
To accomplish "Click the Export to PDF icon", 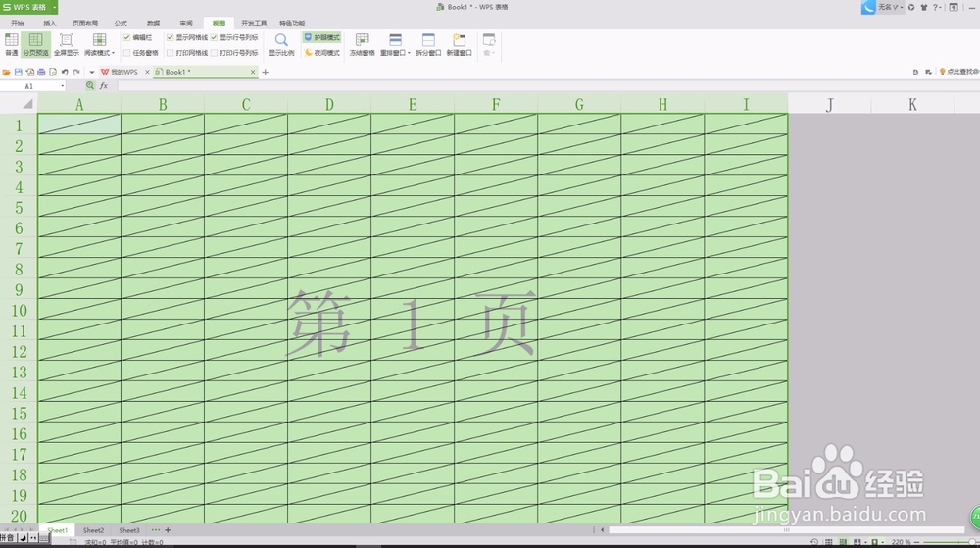I will coord(29,72).
